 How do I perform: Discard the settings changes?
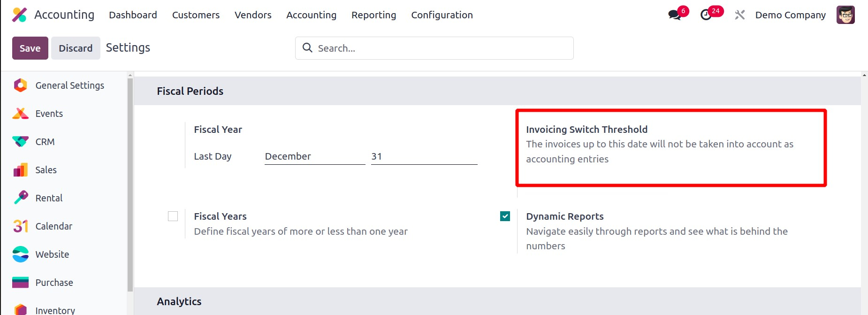76,48
